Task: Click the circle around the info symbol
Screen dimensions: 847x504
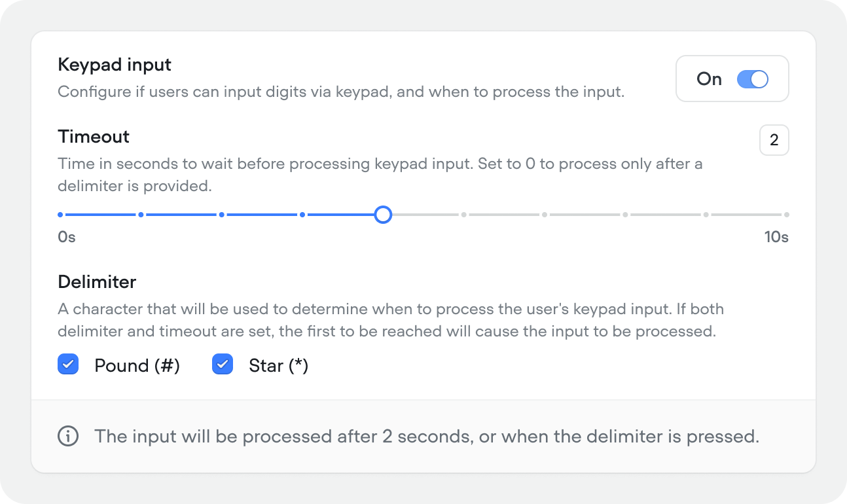Action: point(68,436)
